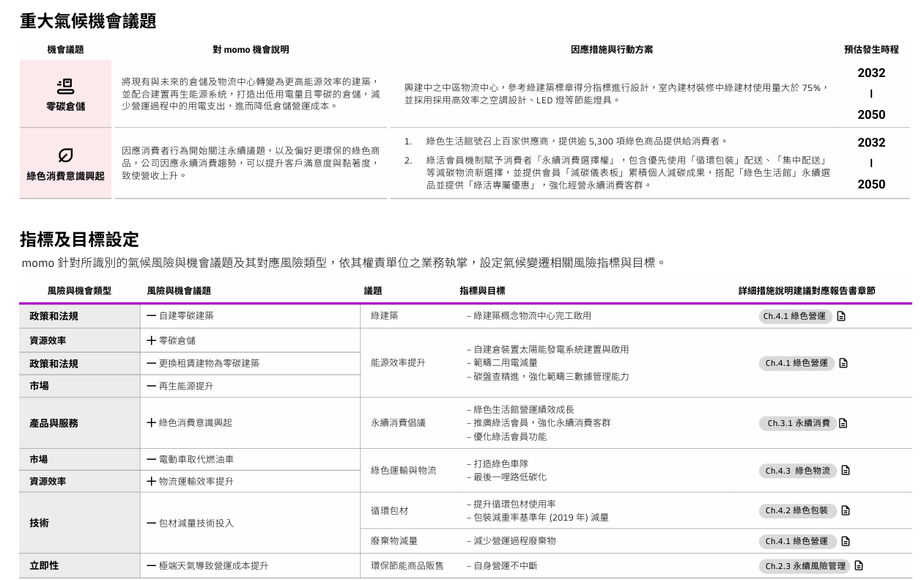924x580 pixels.
Task: Click the plus marker before 物流運輸效率提升
Action: (x=151, y=481)
